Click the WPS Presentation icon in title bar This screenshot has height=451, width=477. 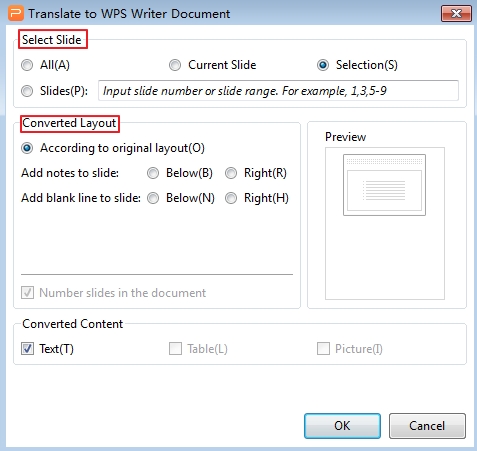[x=16, y=13]
